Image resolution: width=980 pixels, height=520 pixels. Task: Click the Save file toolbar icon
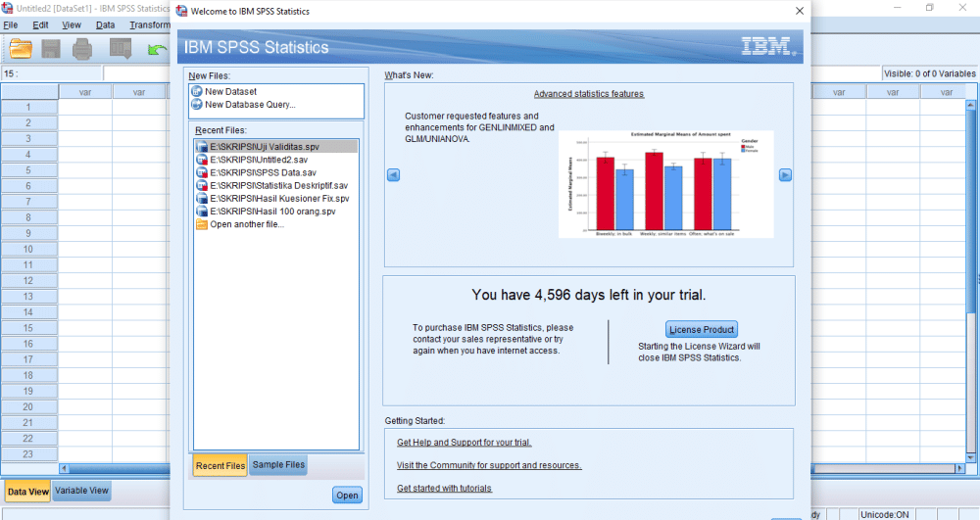51,48
